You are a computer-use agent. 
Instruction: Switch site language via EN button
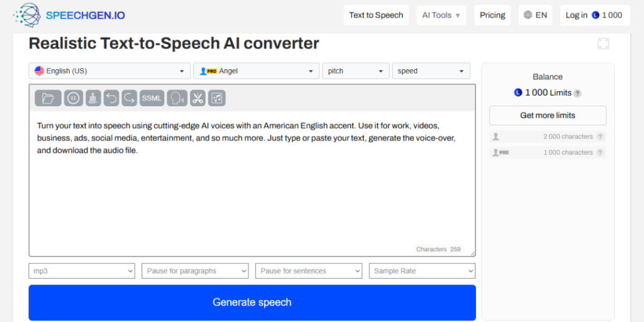(x=536, y=15)
